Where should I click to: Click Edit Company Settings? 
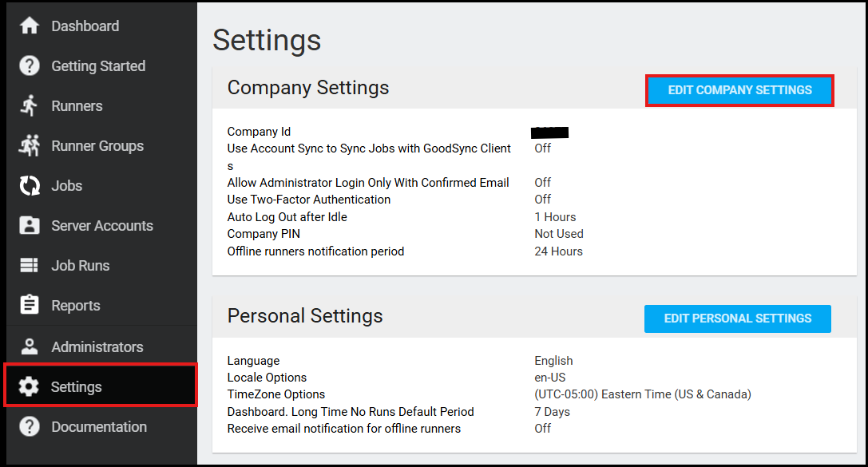coord(739,90)
